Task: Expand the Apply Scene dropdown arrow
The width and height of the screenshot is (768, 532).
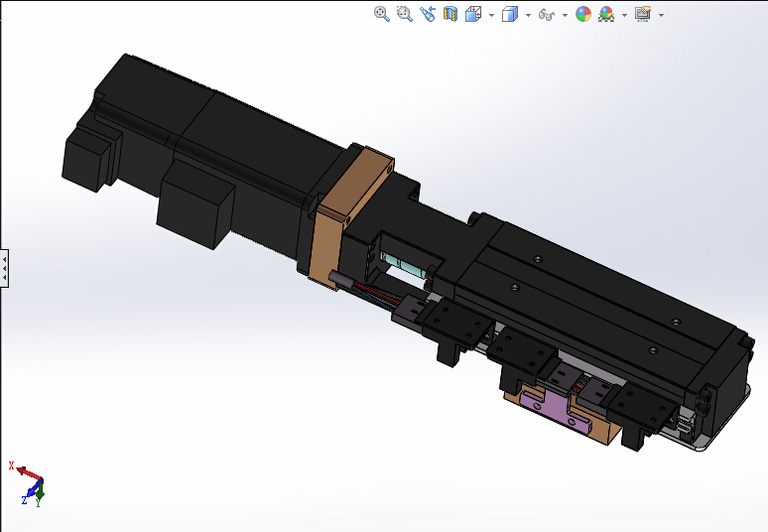Action: point(624,15)
